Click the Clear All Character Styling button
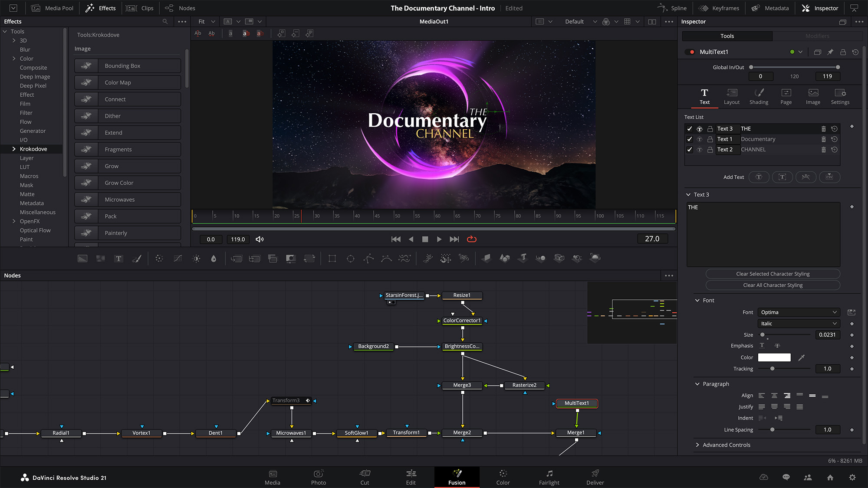 pos(772,285)
